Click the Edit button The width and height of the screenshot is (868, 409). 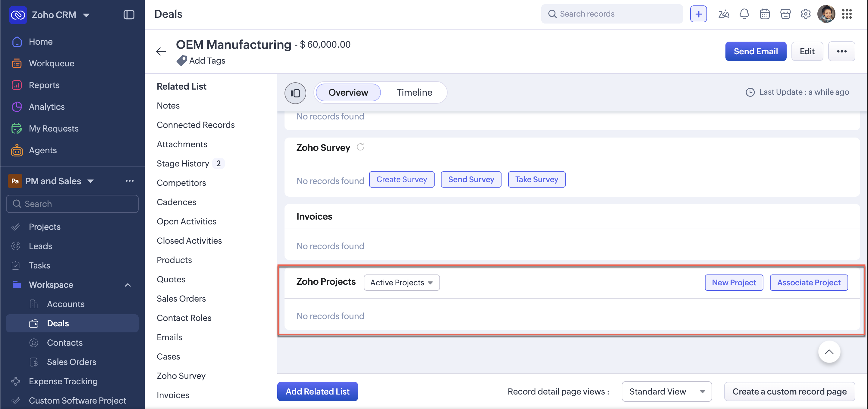(x=807, y=52)
